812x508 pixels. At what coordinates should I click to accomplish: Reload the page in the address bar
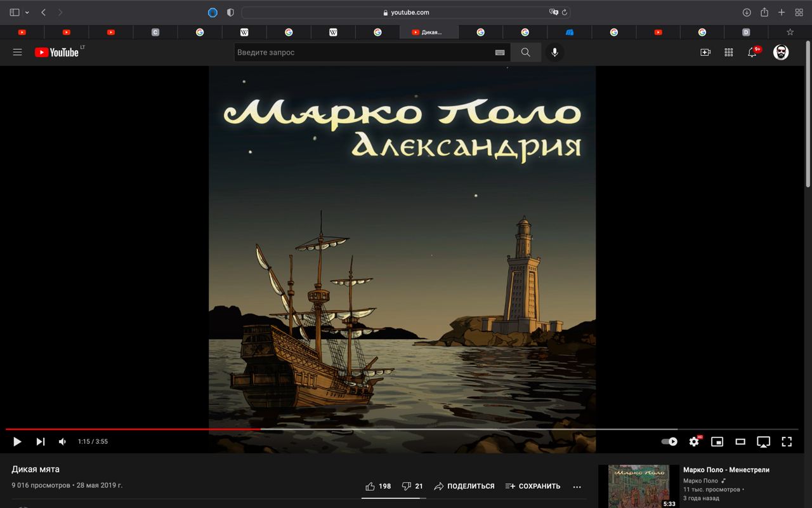(x=565, y=12)
